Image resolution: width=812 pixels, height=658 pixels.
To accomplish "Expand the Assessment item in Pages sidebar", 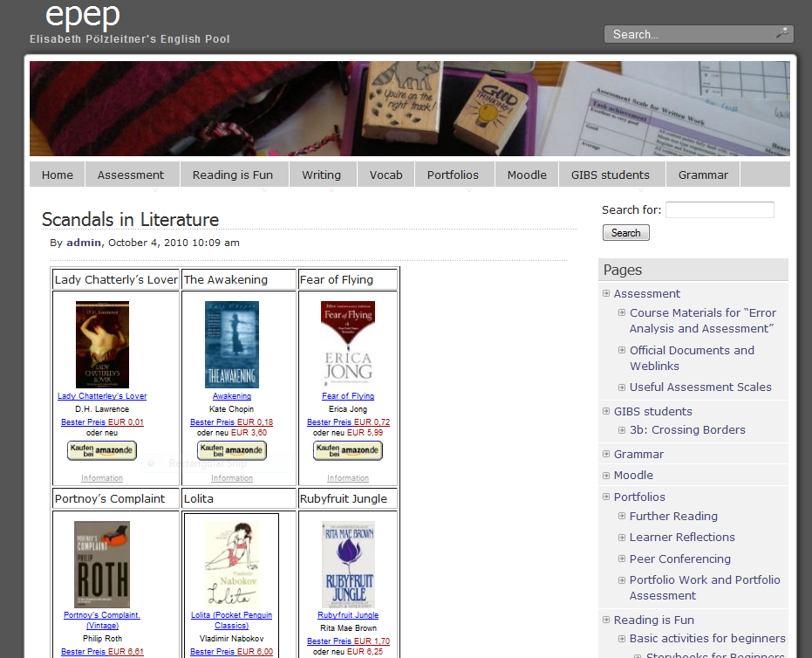I will coord(606,293).
